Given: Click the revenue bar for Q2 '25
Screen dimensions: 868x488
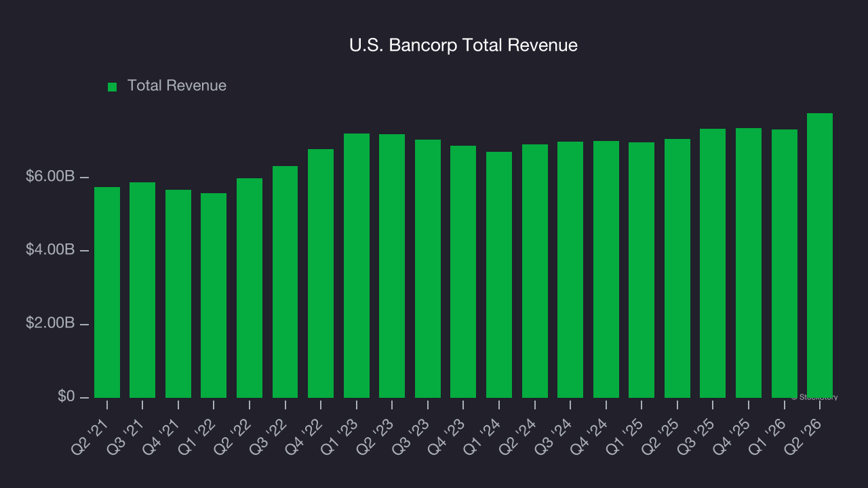Looking at the screenshot, I should tap(677, 268).
